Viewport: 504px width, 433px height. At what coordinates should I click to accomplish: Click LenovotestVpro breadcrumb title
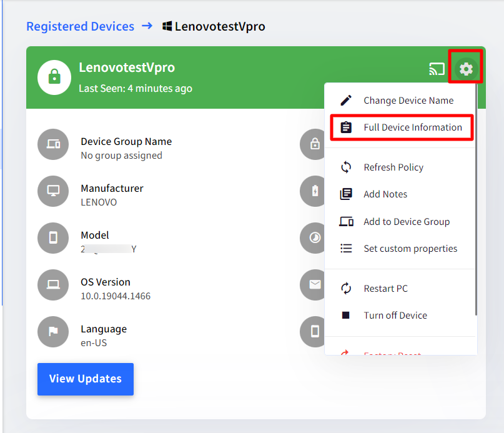point(220,26)
